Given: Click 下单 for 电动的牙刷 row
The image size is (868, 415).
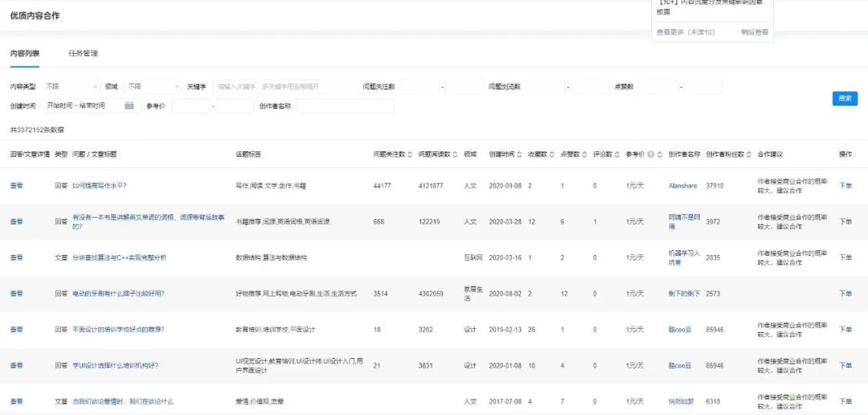Looking at the screenshot, I should 845,294.
